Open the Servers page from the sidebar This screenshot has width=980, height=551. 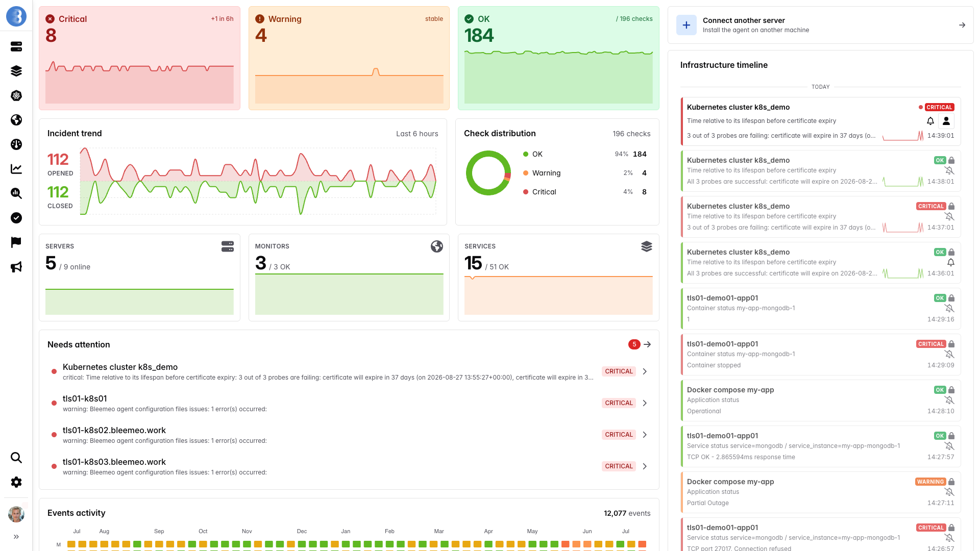click(x=16, y=46)
